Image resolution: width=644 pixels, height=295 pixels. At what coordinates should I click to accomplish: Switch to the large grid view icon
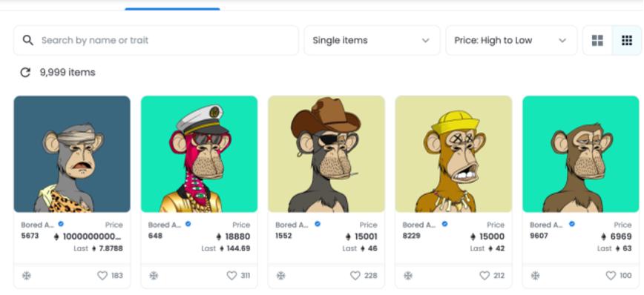[x=597, y=40]
